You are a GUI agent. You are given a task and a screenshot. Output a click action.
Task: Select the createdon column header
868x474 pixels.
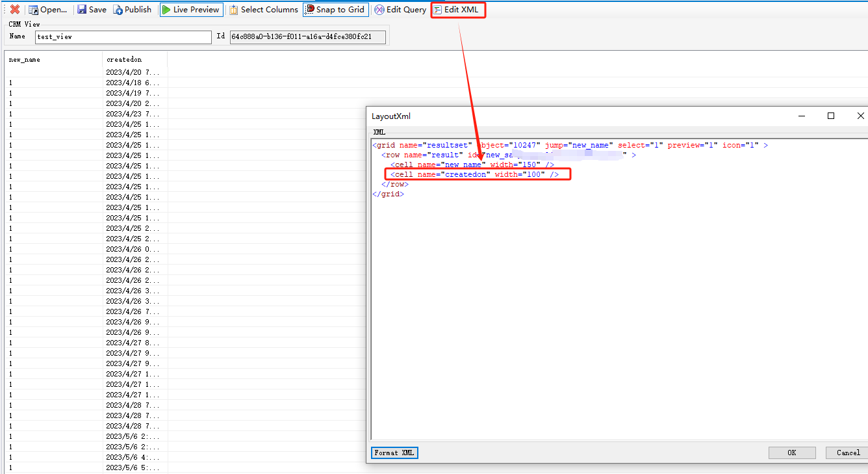[x=135, y=59]
